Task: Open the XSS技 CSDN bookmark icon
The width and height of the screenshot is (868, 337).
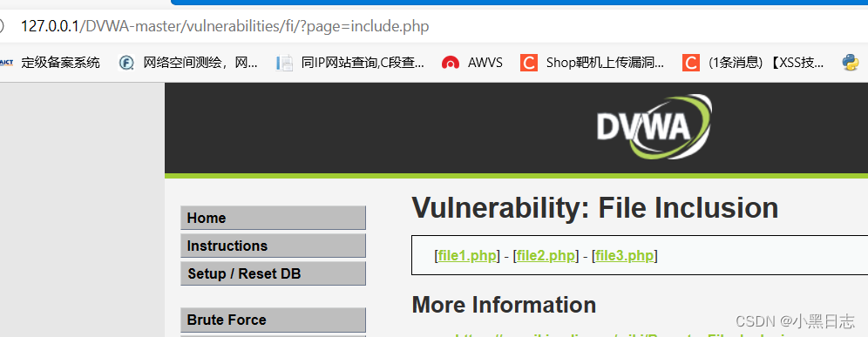Action: tap(691, 63)
